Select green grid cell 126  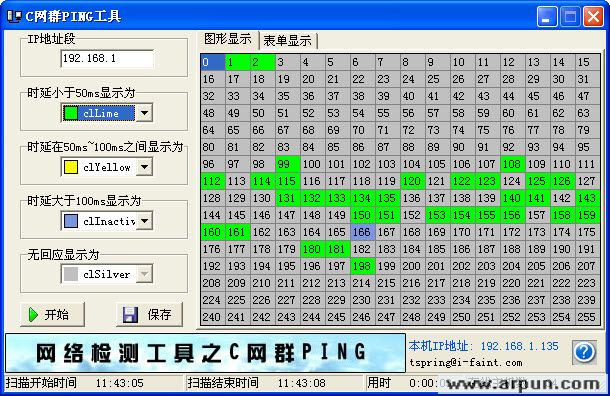click(563, 181)
